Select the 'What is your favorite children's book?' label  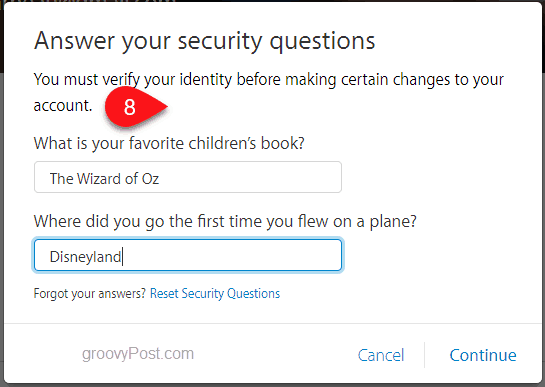point(169,143)
